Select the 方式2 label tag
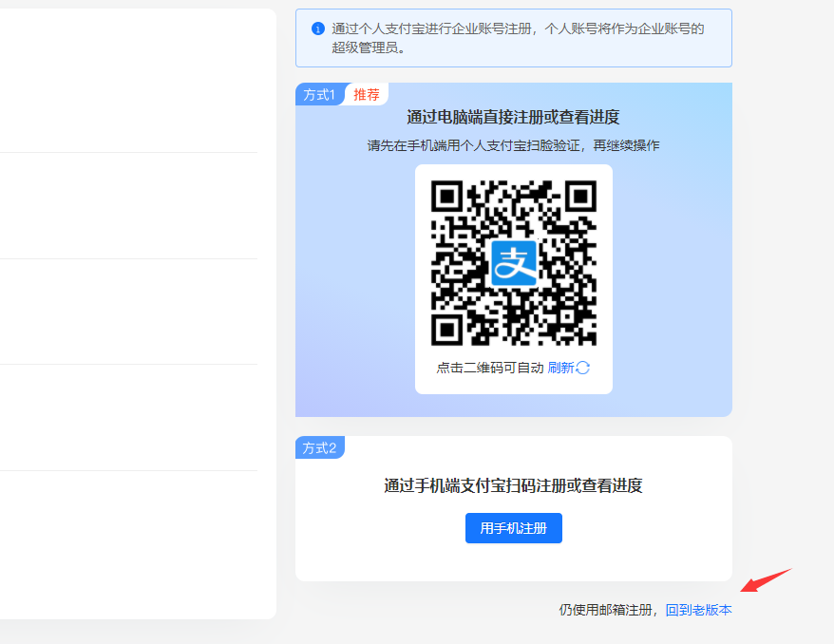Screen dimensions: 834x644 coord(319,447)
